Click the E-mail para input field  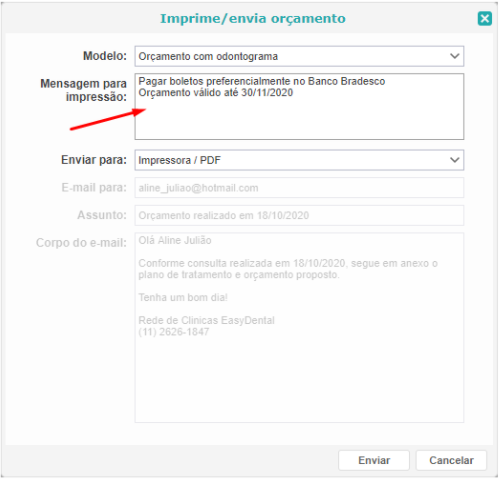point(299,188)
